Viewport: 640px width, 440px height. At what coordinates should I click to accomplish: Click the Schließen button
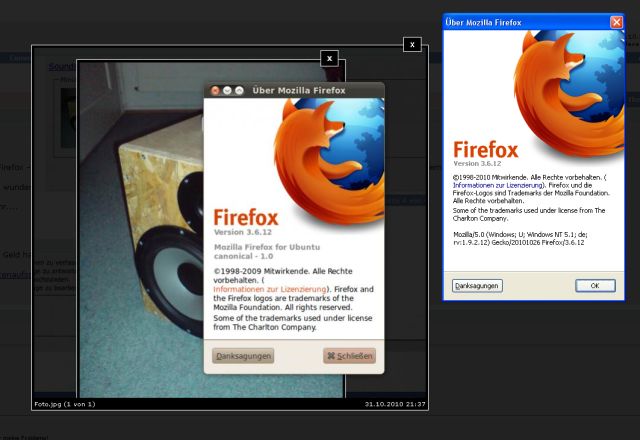pyautogui.click(x=349, y=356)
